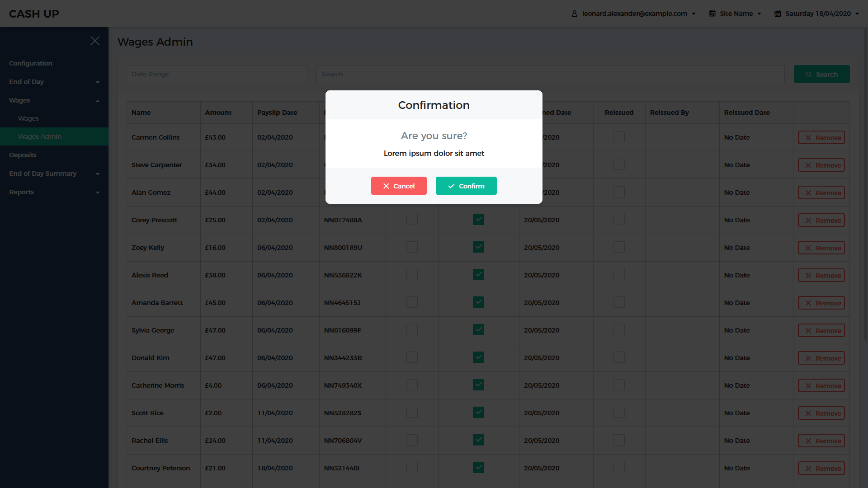868x488 pixels.
Task: Click the user profile icon in header
Action: pyautogui.click(x=575, y=14)
